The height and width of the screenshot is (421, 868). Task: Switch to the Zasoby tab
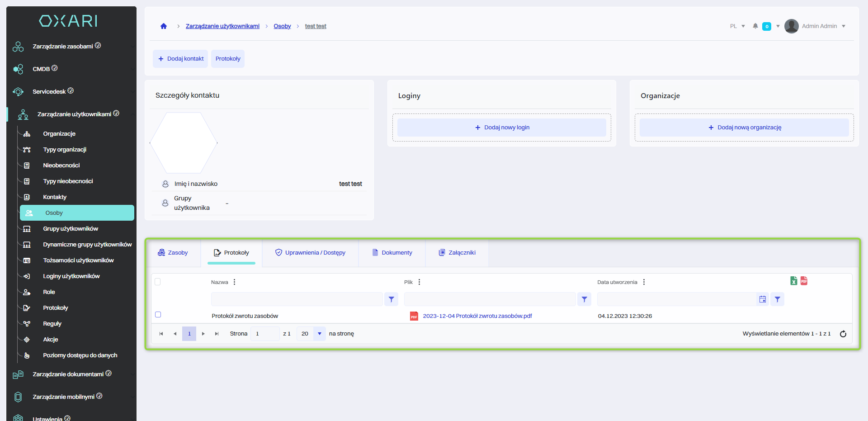[173, 253]
